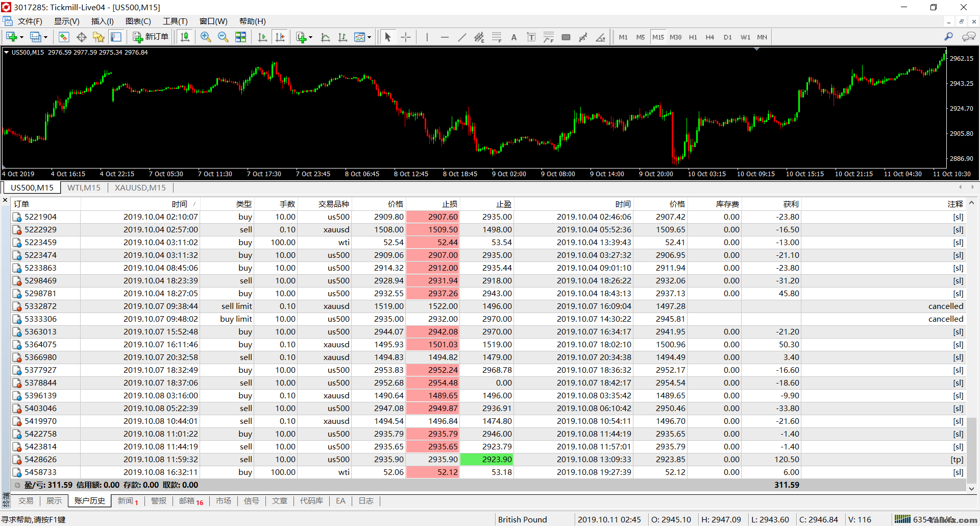This screenshot has width=980, height=526.
Task: Select the arrow cursor tool
Action: [x=388, y=37]
